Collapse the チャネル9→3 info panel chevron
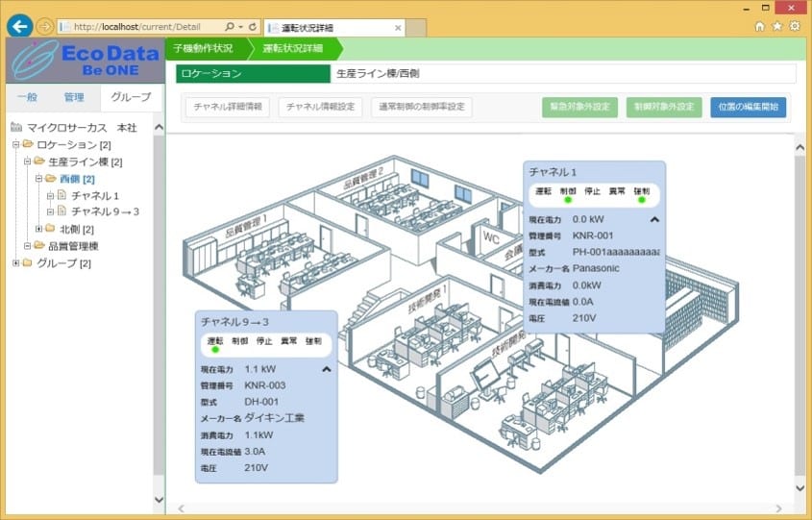Image resolution: width=812 pixels, height=520 pixels. tap(327, 369)
